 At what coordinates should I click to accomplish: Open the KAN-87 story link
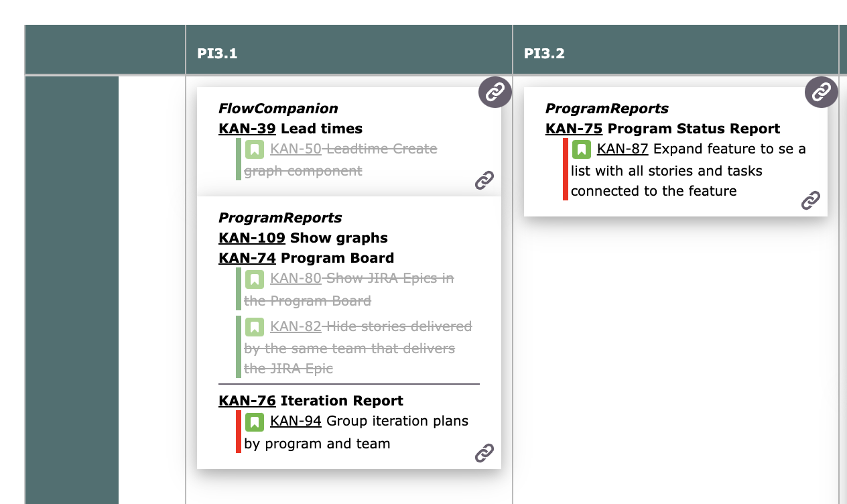tap(623, 149)
